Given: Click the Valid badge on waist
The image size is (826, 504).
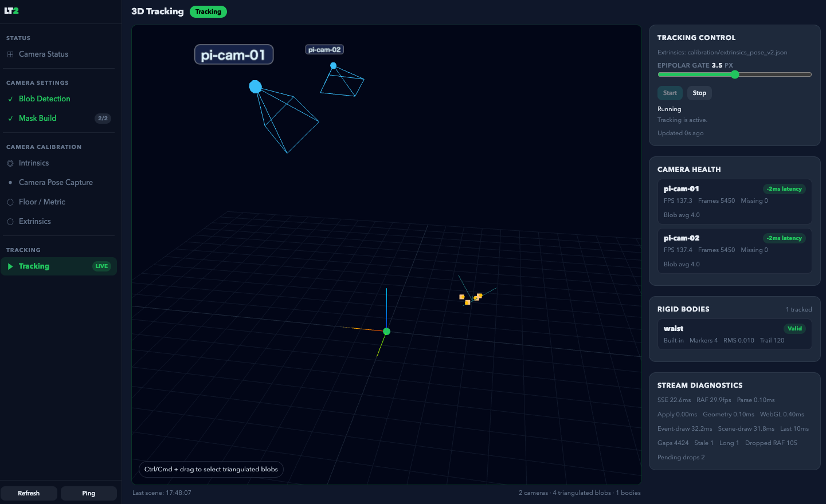Looking at the screenshot, I should click(794, 329).
